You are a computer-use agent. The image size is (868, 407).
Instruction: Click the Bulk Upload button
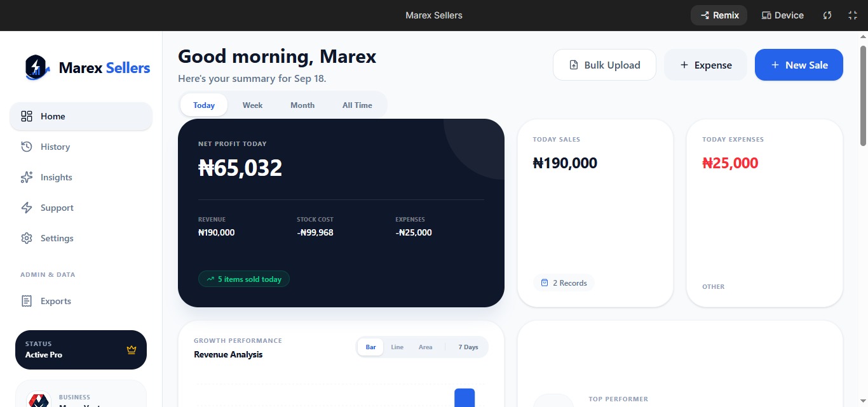[x=604, y=65]
